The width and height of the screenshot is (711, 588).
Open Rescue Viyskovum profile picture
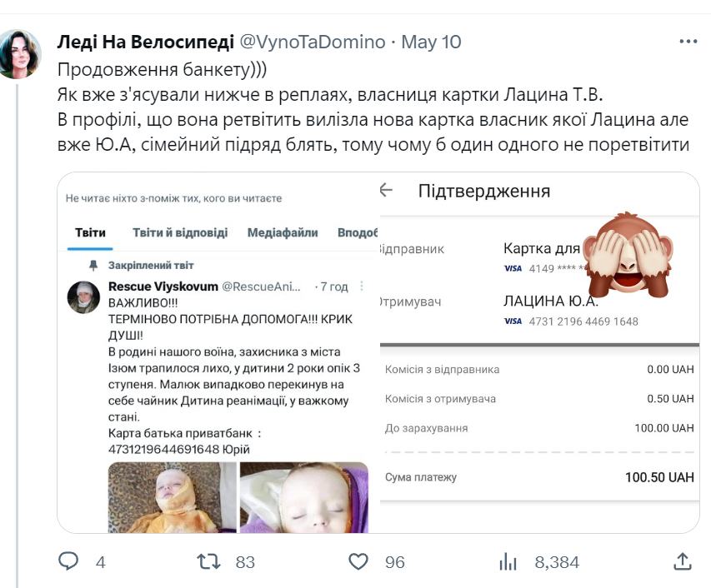84,296
